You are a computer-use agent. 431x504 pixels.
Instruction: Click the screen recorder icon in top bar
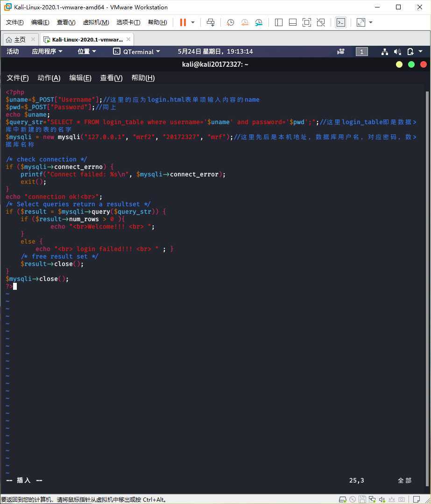[x=340, y=51]
